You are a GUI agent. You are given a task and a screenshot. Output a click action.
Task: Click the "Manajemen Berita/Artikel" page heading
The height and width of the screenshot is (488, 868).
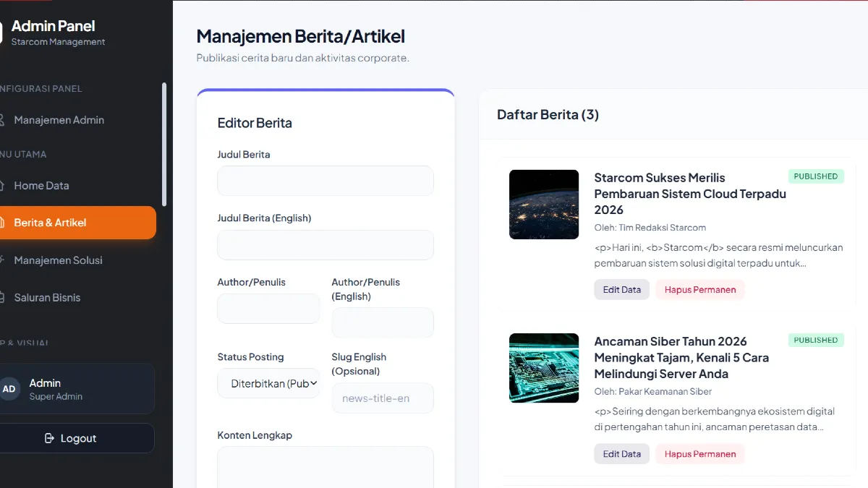(x=301, y=36)
